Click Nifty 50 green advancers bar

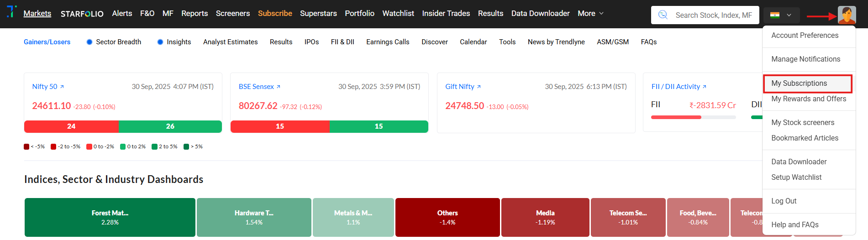pyautogui.click(x=170, y=126)
